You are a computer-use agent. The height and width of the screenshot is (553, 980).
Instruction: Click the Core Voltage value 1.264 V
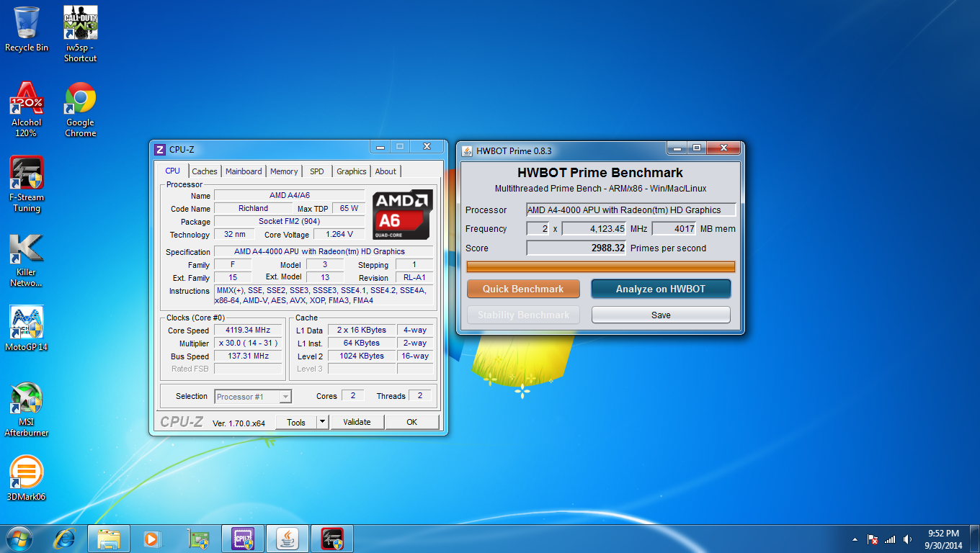339,234
